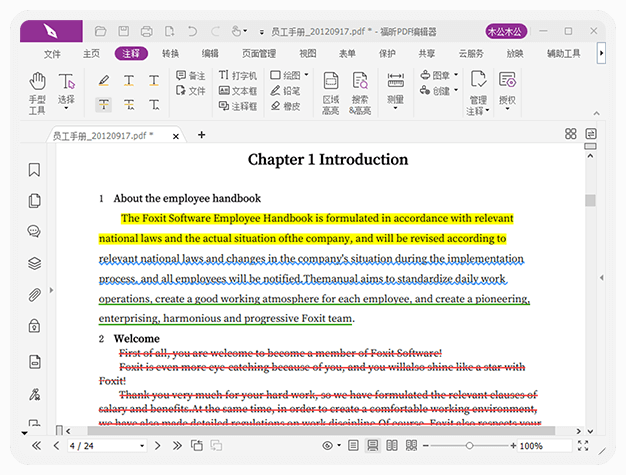Screen dimensions: 626x475
Task: Open the Layers panel
Action: (x=34, y=263)
